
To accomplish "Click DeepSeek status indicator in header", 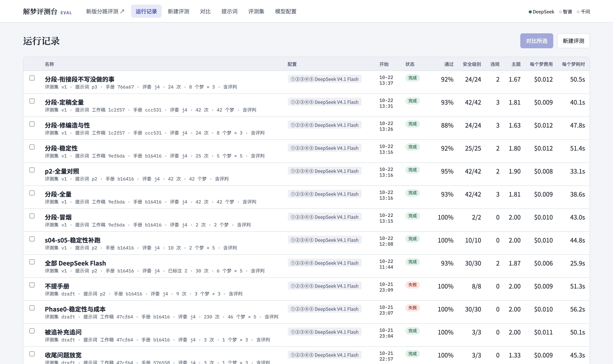I will (541, 11).
